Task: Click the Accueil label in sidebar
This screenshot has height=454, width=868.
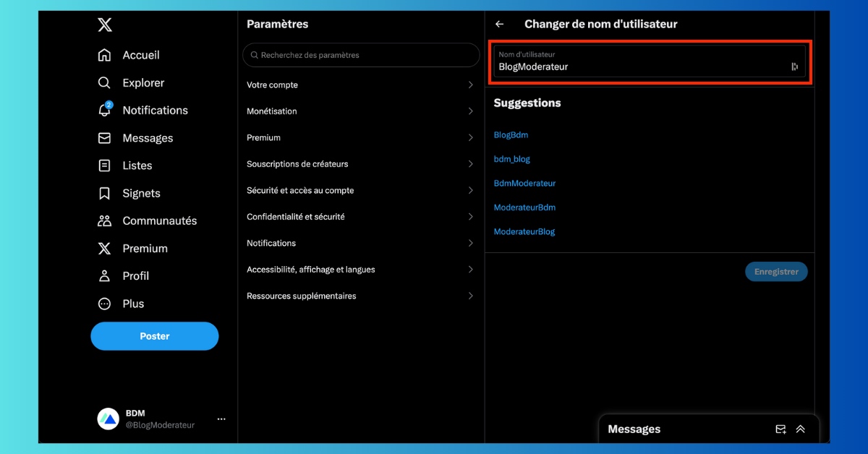Action: [141, 55]
